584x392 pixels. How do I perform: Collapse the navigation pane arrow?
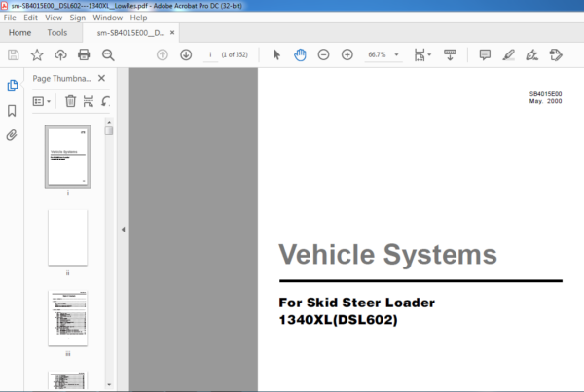click(123, 230)
